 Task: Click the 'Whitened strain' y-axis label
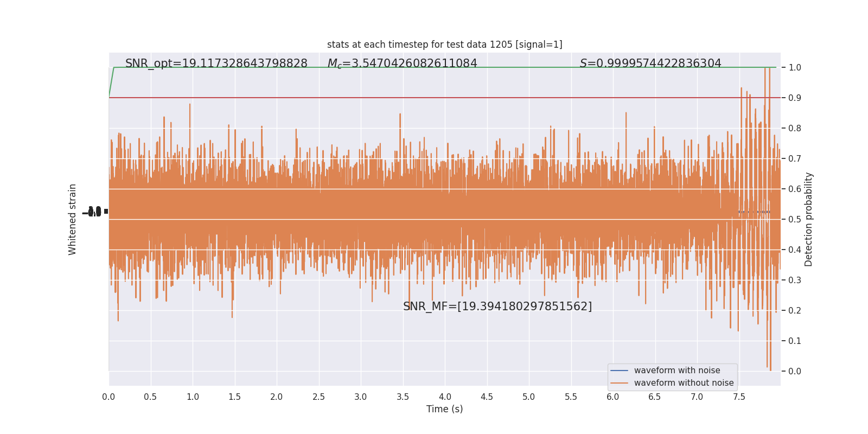pyautogui.click(x=73, y=219)
